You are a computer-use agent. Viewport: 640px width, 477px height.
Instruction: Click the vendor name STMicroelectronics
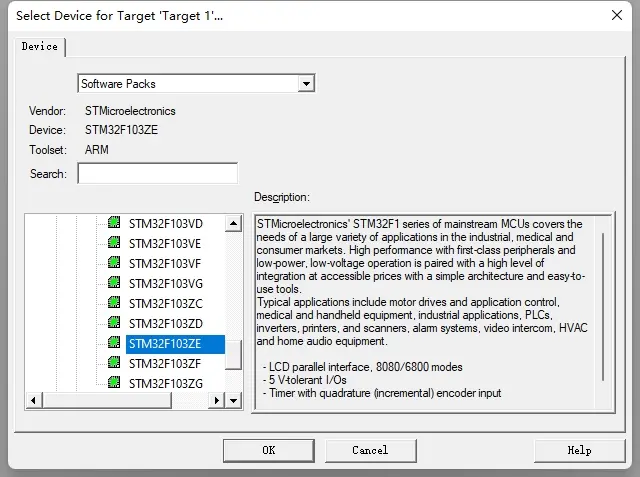[130, 111]
